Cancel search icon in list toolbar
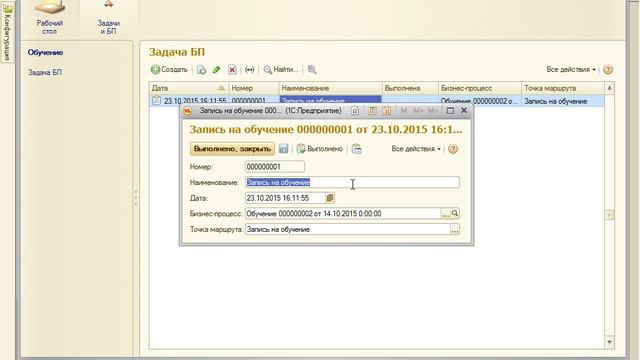 coord(312,70)
